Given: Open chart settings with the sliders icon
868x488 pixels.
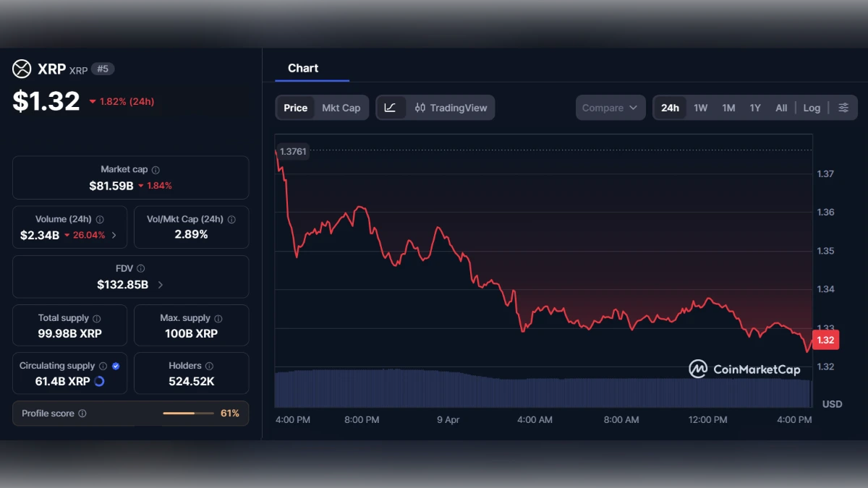Looking at the screenshot, I should click(x=843, y=107).
